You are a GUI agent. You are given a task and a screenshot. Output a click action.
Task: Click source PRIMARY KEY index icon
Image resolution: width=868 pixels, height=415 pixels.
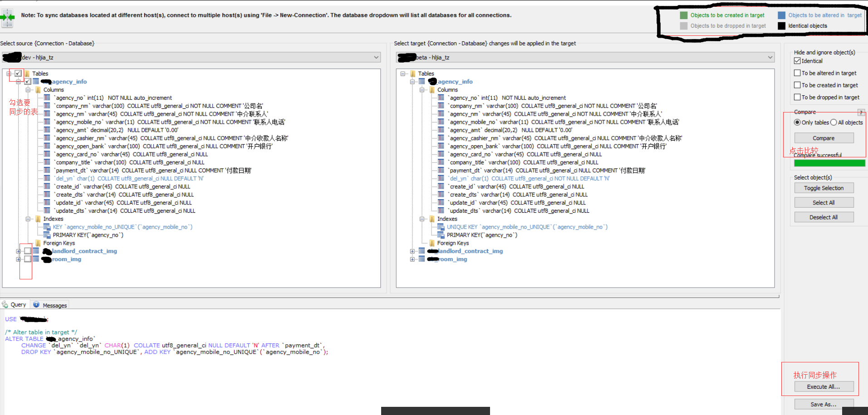[47, 235]
